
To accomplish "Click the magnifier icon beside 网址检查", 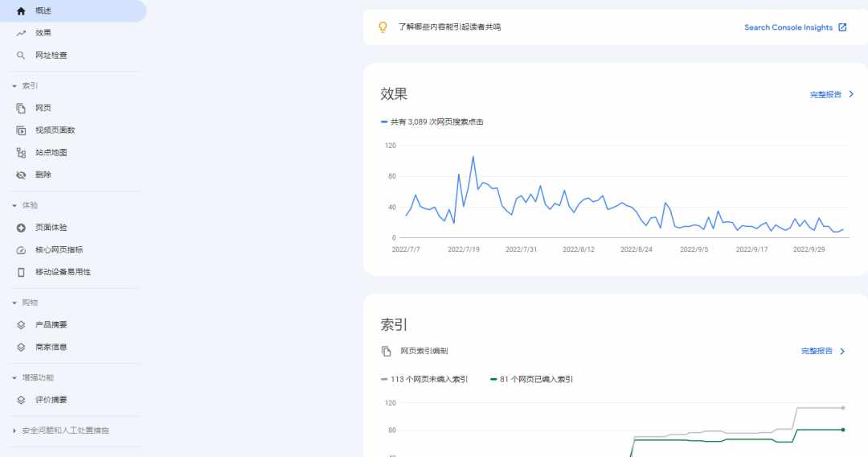I will click(x=21, y=56).
